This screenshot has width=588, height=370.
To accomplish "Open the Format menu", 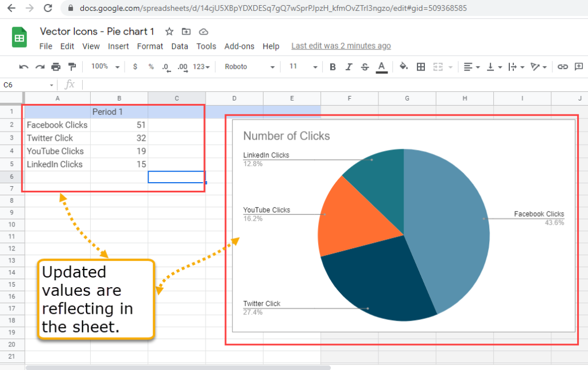I will tap(150, 46).
